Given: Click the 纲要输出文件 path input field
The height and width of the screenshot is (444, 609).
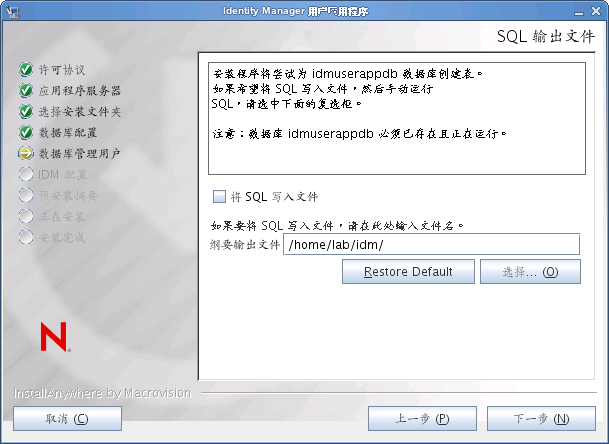Looking at the screenshot, I should click(432, 244).
